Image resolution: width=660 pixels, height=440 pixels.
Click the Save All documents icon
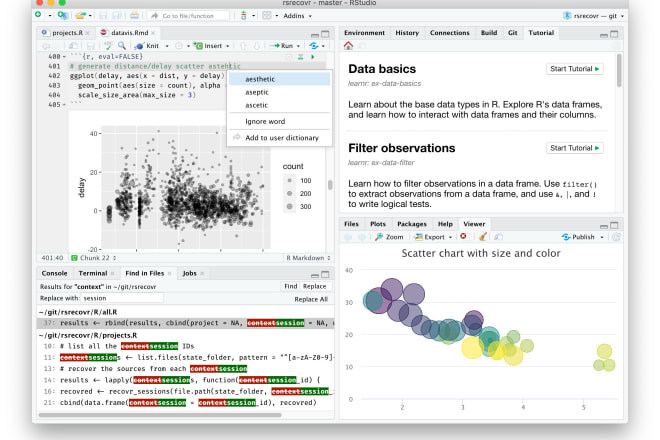[x=117, y=16]
